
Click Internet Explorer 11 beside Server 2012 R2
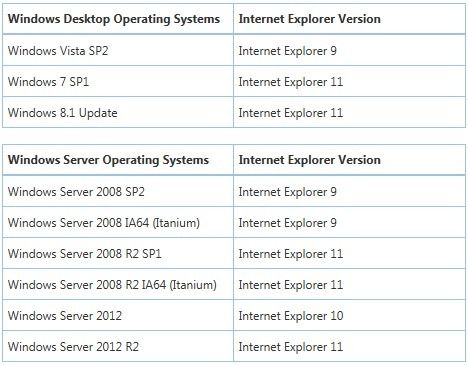tap(291, 347)
